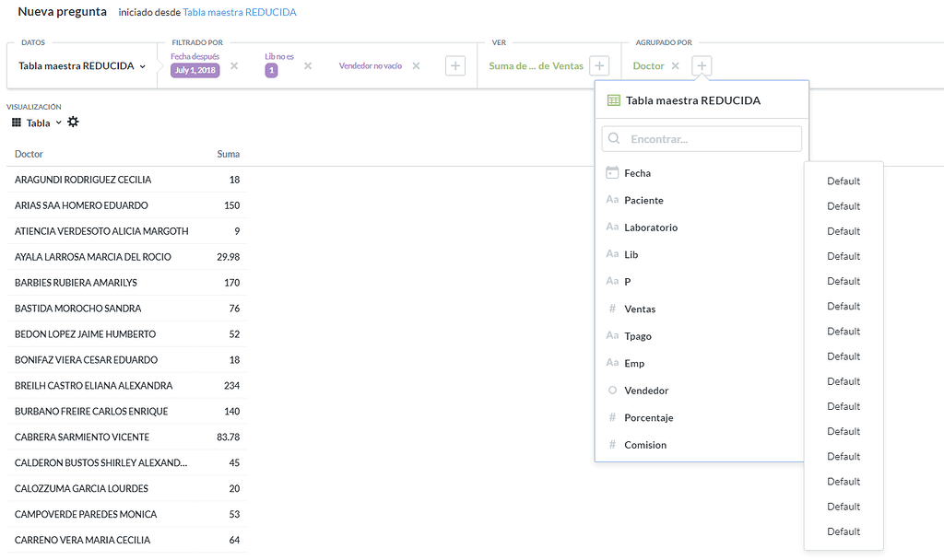Pick Laboratorio field from the list
944x560 pixels.
pyautogui.click(x=650, y=227)
